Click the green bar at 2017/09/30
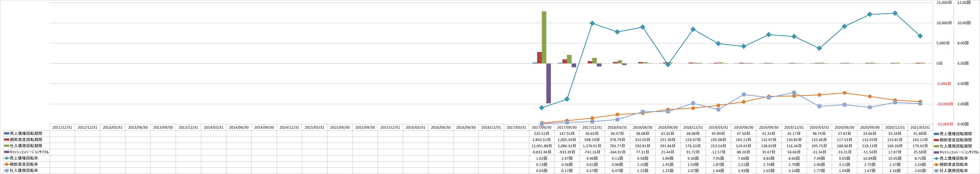Viewport: 980px width, 174px height. coord(569,59)
